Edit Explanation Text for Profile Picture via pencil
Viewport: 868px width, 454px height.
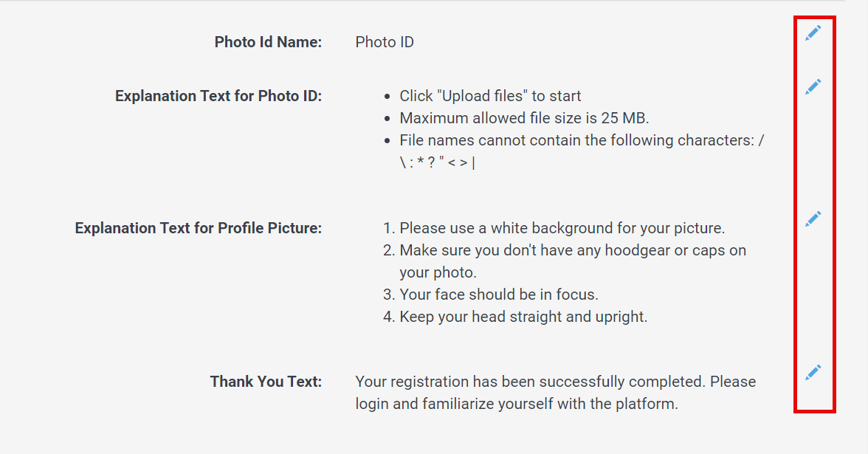pyautogui.click(x=813, y=219)
